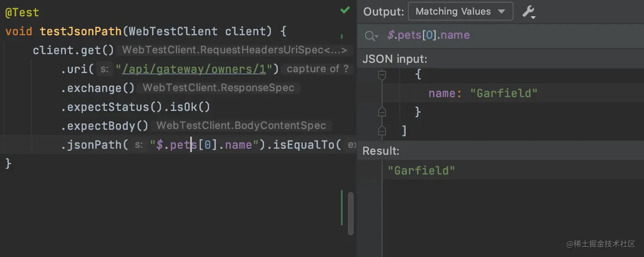Collapse the array fold marker beside bracket

(x=382, y=131)
